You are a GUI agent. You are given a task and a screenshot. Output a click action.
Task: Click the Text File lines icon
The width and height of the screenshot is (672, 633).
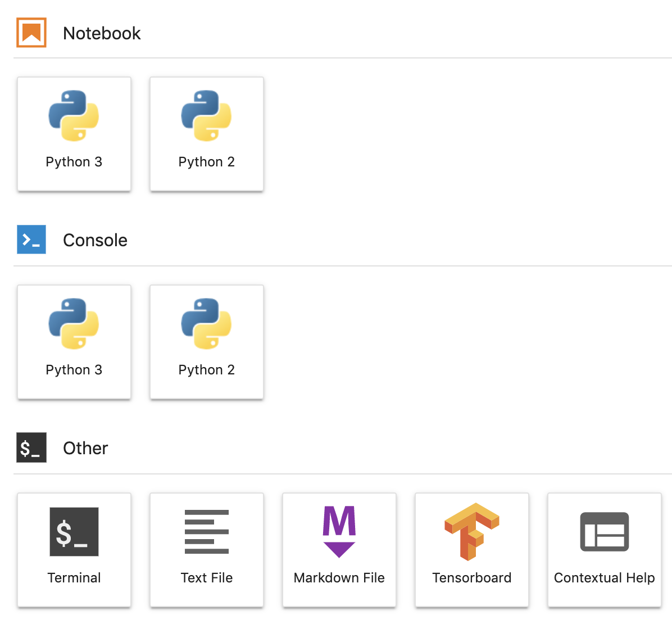tap(206, 532)
